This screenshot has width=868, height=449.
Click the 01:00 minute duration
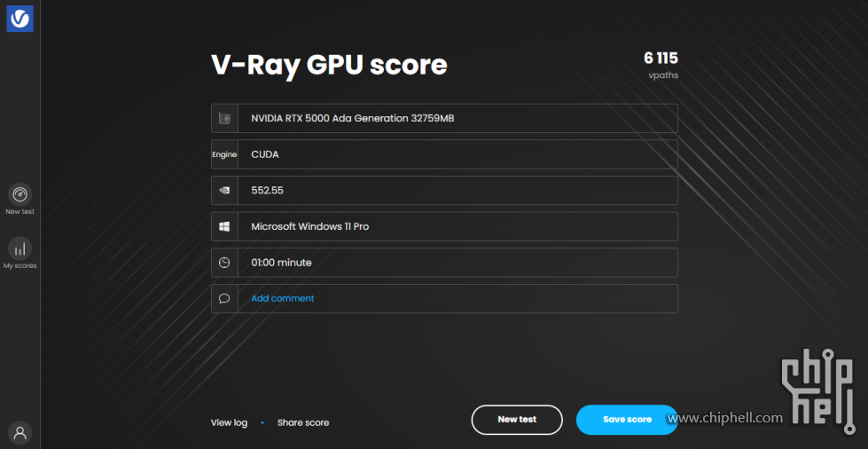click(x=281, y=262)
